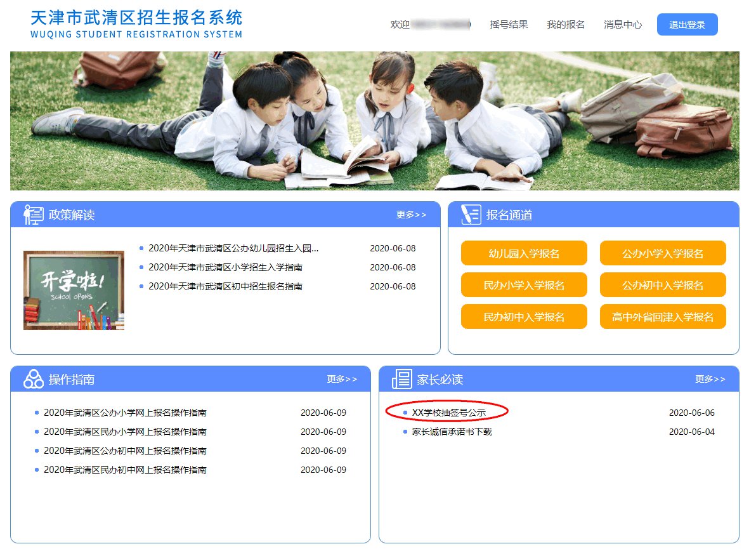Click the 公办初中入学报名 button

[663, 285]
